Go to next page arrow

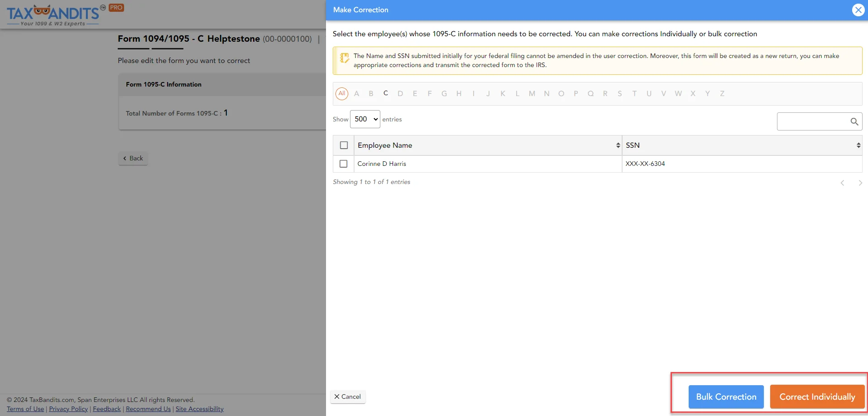pyautogui.click(x=860, y=183)
